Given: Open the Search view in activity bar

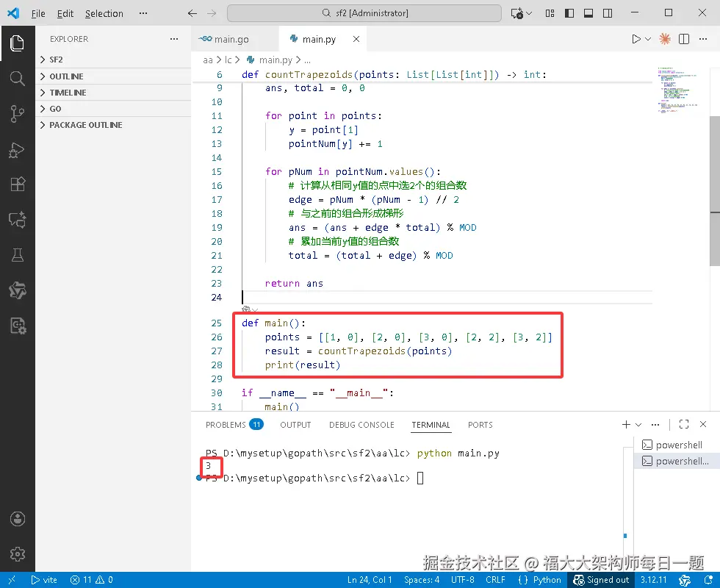Looking at the screenshot, I should [18, 79].
